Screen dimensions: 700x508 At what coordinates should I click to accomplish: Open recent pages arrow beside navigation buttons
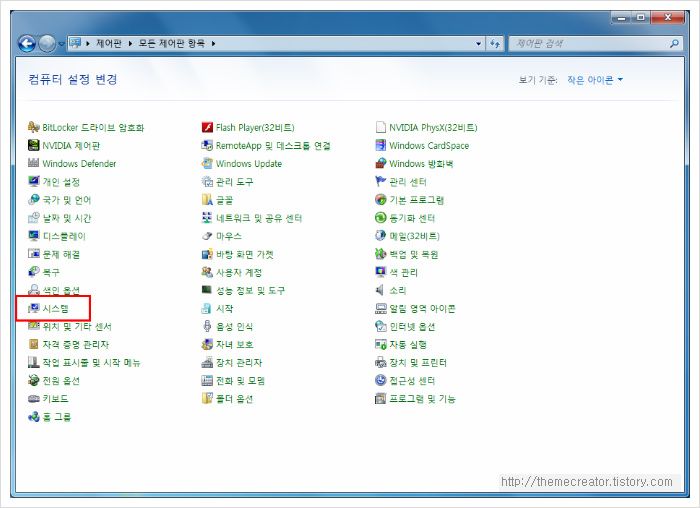point(61,44)
